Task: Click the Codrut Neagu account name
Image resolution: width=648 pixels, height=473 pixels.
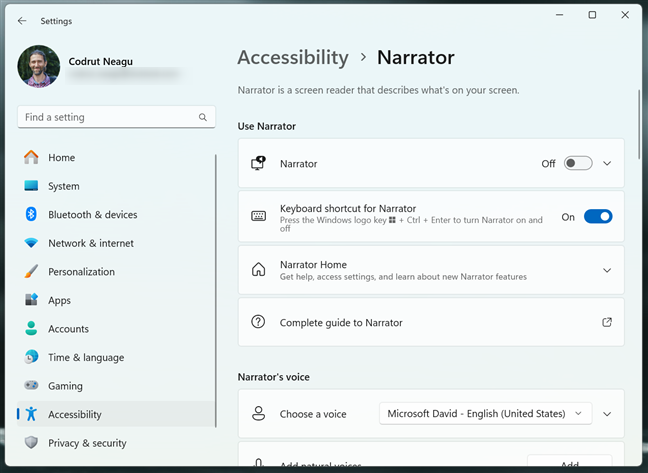Action: pos(100,62)
